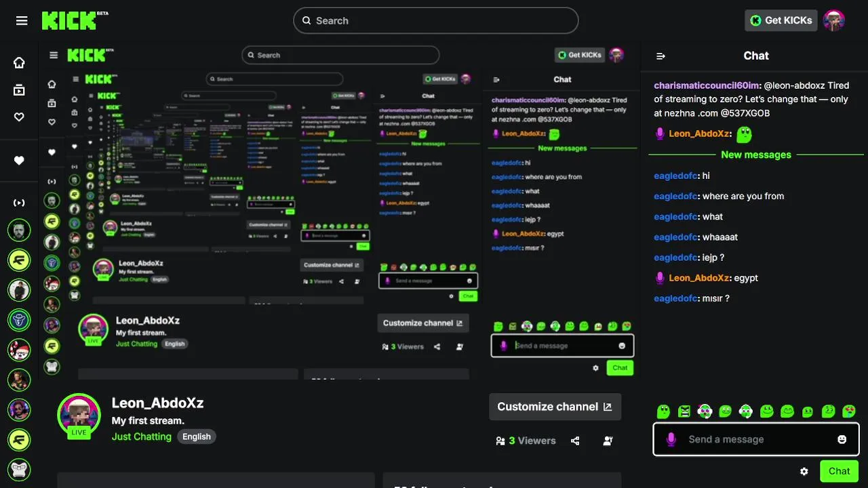This screenshot has height=488, width=868.
Task: Open the purple-background man avatar channel
Action: click(19, 409)
